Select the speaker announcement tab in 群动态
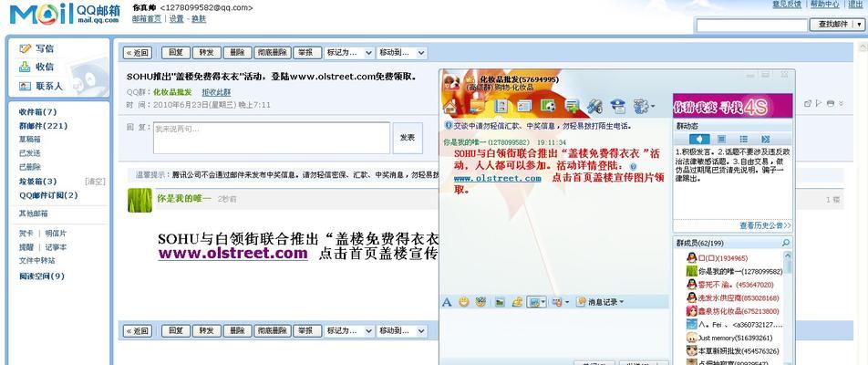The height and width of the screenshot is (365, 868). (x=699, y=139)
